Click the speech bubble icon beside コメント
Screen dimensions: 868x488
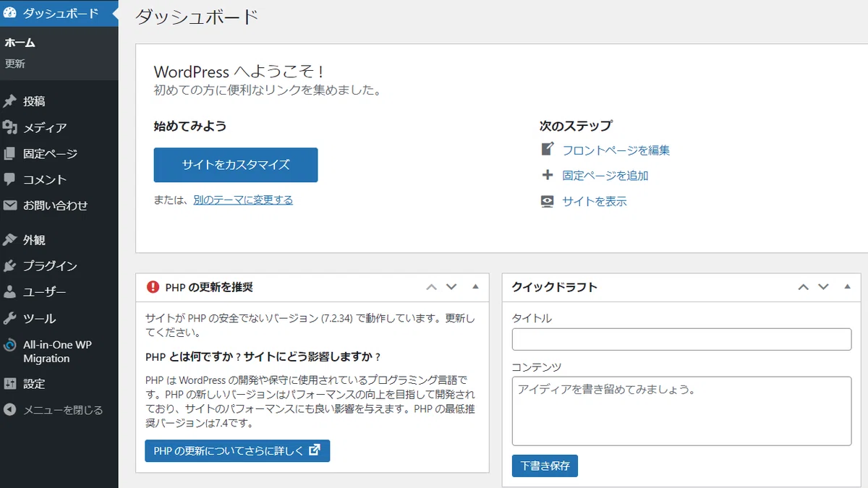(x=10, y=179)
